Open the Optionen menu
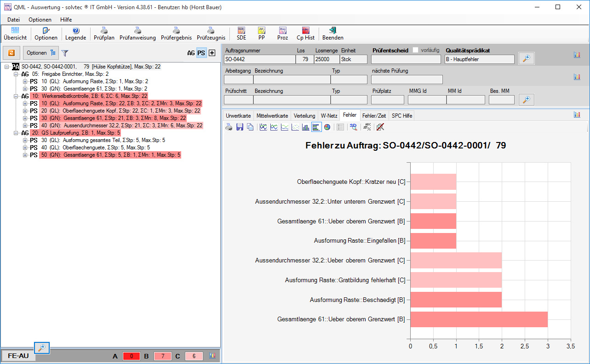 pyautogui.click(x=40, y=20)
